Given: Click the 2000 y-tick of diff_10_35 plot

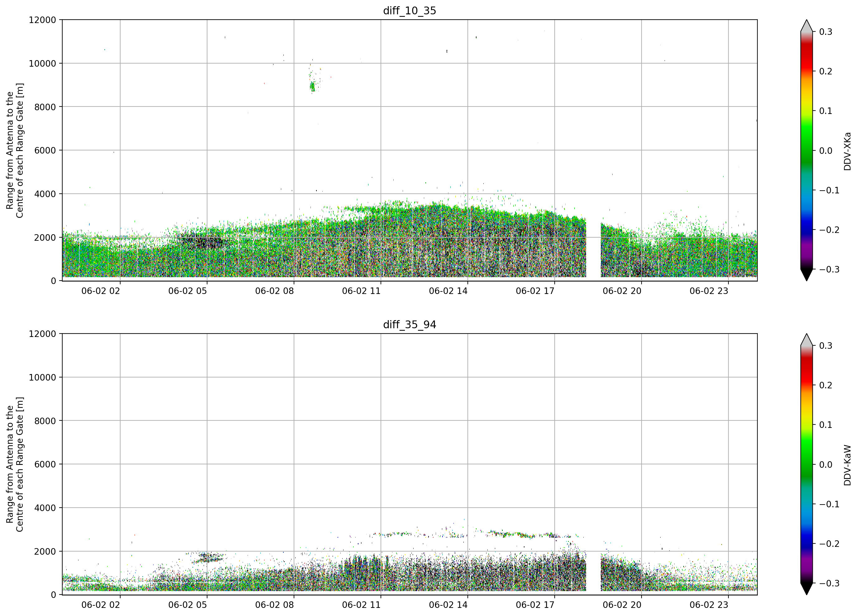Looking at the screenshot, I should (45, 237).
